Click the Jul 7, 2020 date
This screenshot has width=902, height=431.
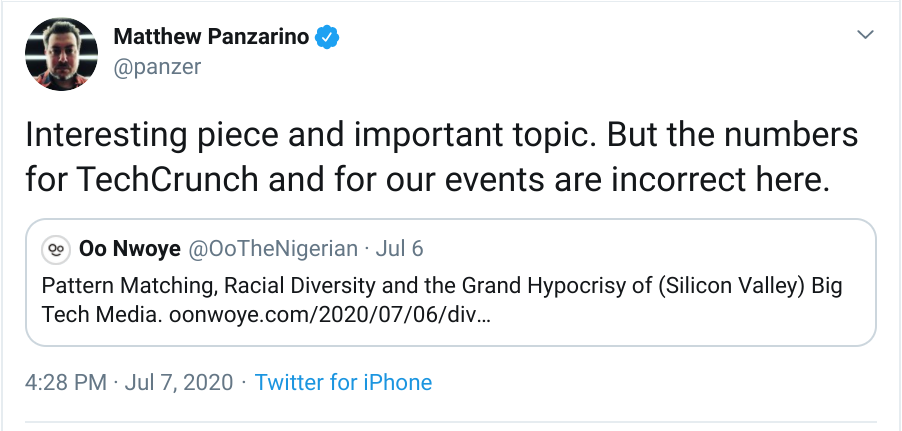point(181,382)
